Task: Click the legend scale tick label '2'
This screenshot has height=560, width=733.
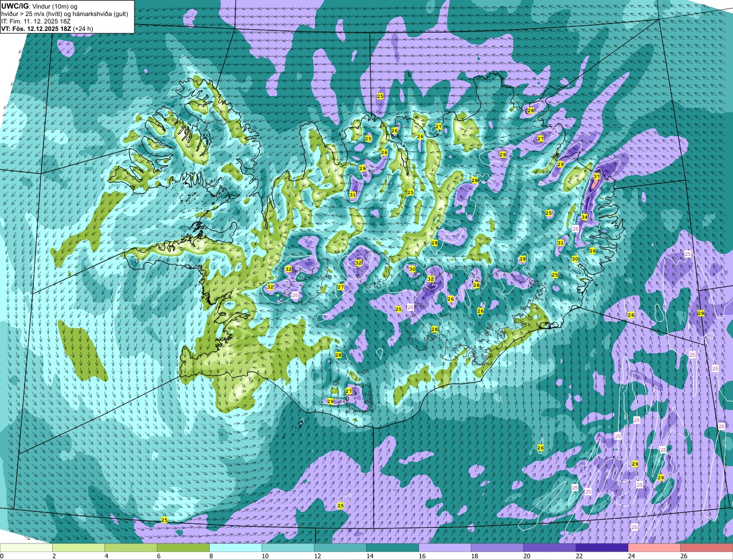Action: 53,555
